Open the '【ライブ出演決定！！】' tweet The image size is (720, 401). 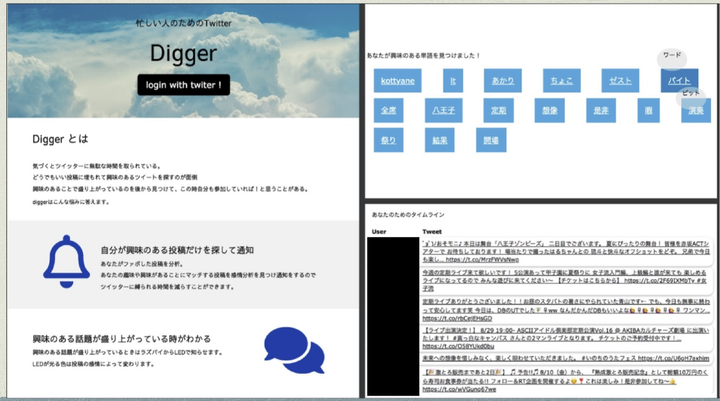pos(566,338)
